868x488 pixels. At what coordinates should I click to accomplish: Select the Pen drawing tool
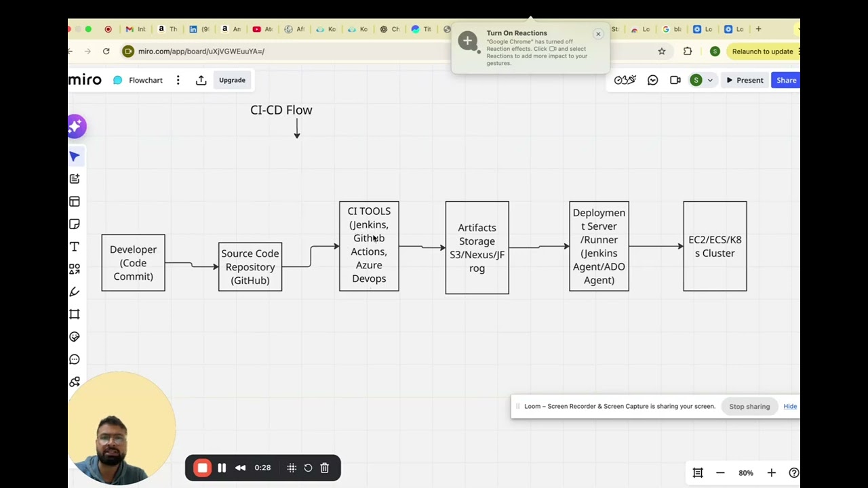pos(75,291)
